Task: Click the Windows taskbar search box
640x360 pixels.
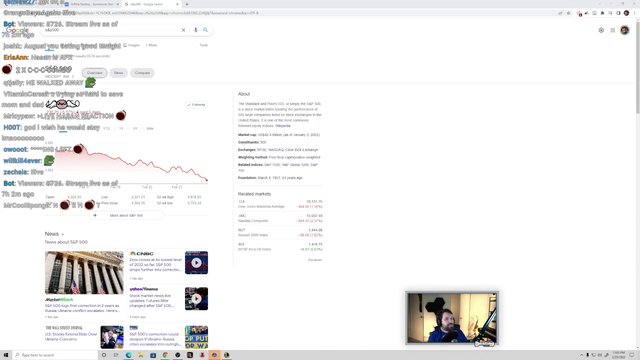Action: (x=56, y=355)
